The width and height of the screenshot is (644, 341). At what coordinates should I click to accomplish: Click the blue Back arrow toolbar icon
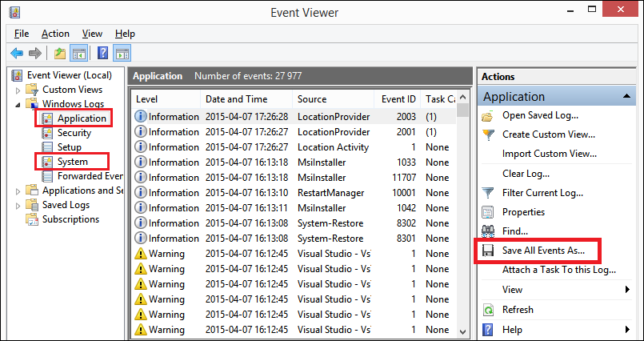pyautogui.click(x=17, y=53)
